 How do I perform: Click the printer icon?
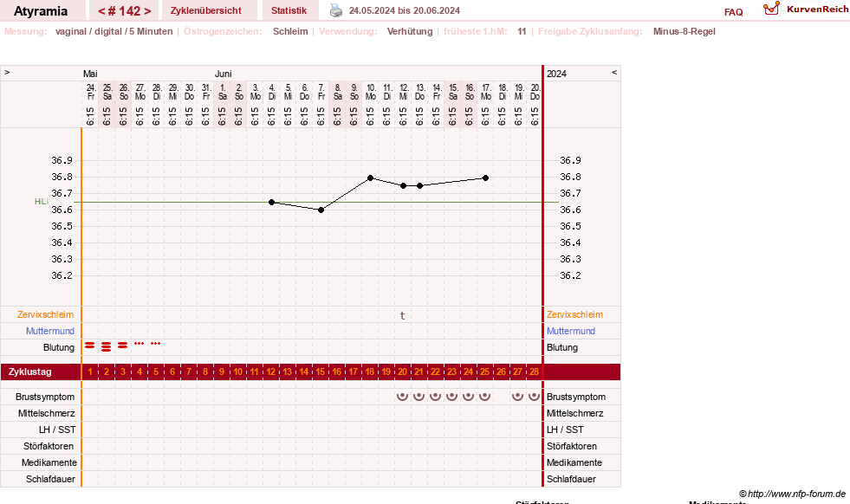[336, 10]
